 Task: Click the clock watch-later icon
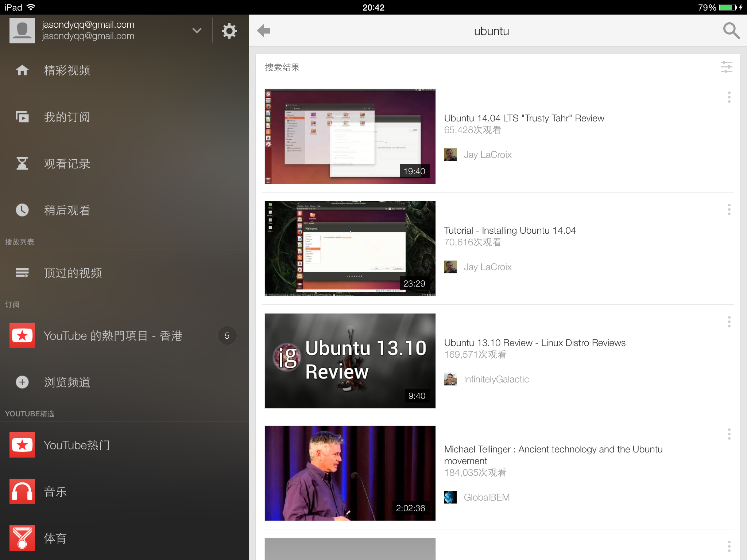[22, 210]
